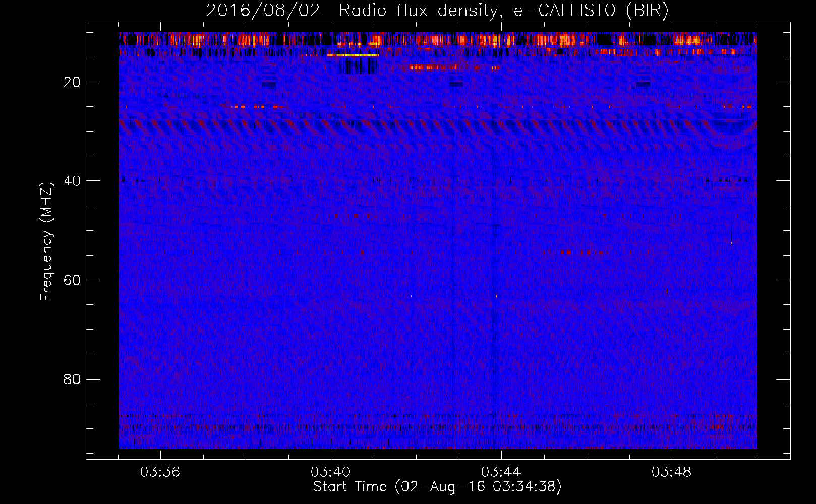Click the dark blob at 20 MHz near 03:47

point(643,82)
